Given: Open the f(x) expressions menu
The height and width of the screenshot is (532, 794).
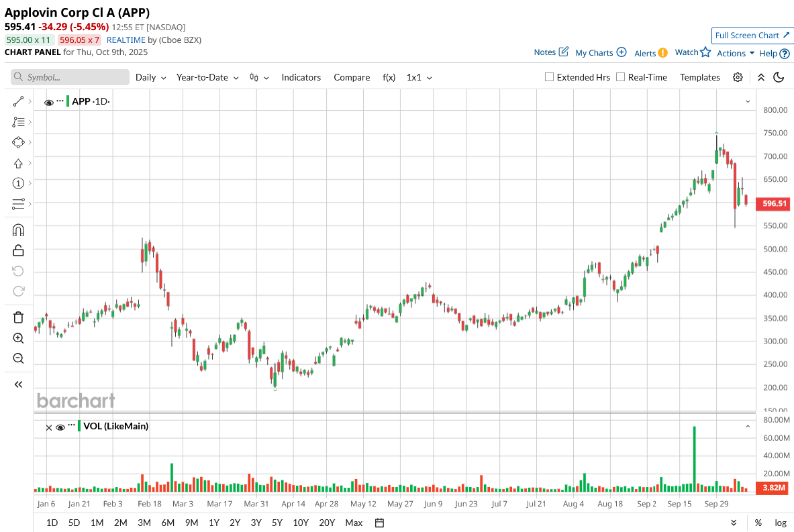Looking at the screenshot, I should [389, 77].
